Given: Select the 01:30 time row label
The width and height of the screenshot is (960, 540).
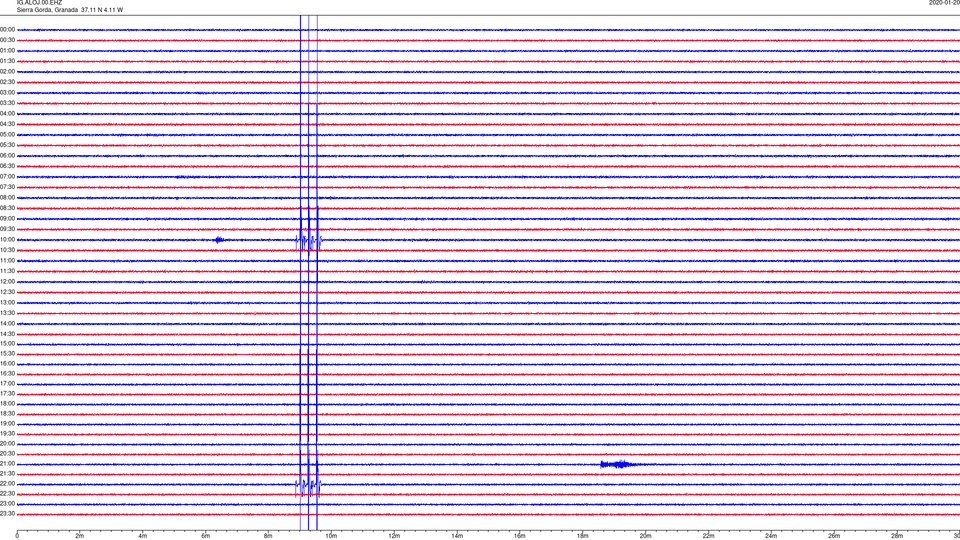Looking at the screenshot, I should click(x=7, y=61).
